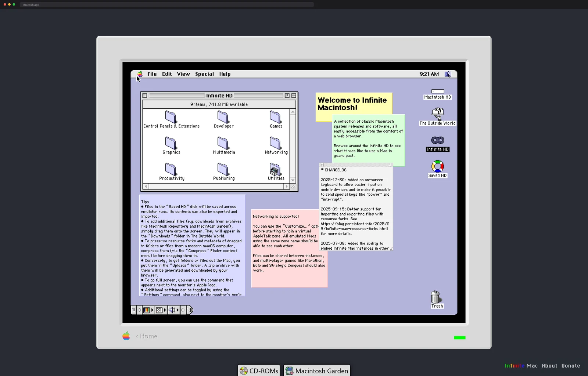Open the Apple menu in the Mac menu bar

140,74
